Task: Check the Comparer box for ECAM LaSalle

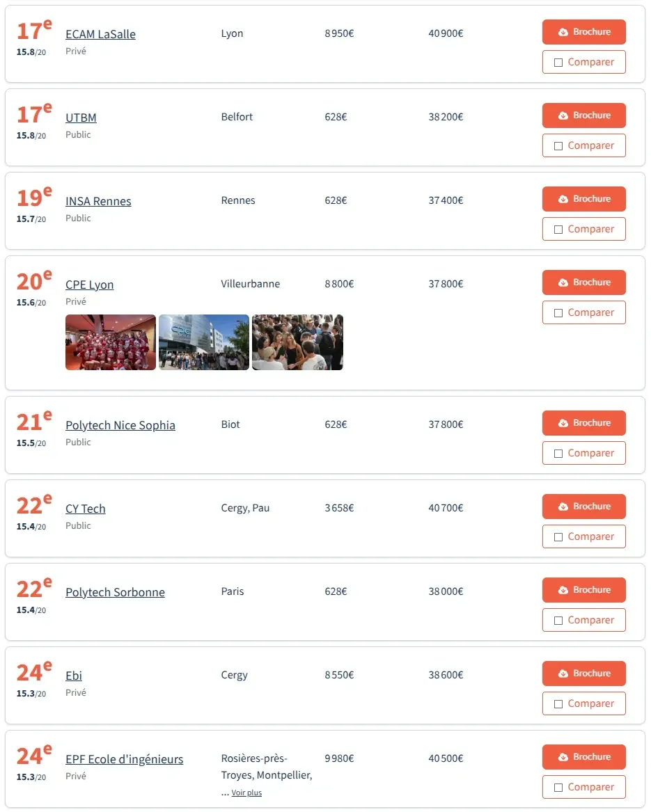Action: click(558, 63)
